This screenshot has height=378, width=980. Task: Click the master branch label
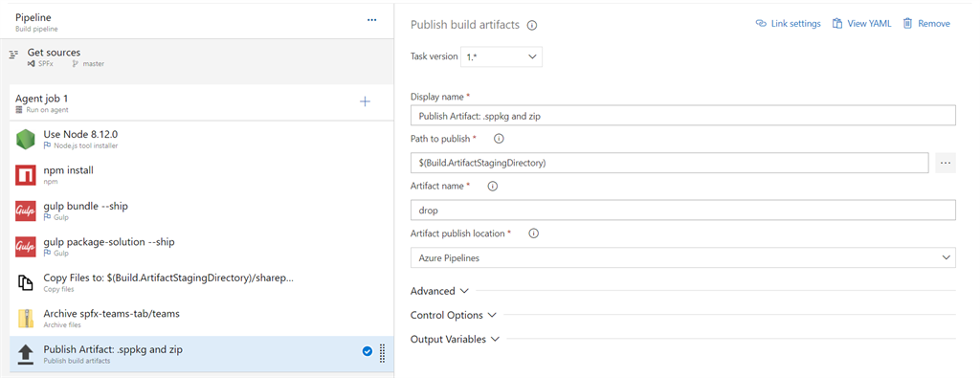[x=93, y=64]
